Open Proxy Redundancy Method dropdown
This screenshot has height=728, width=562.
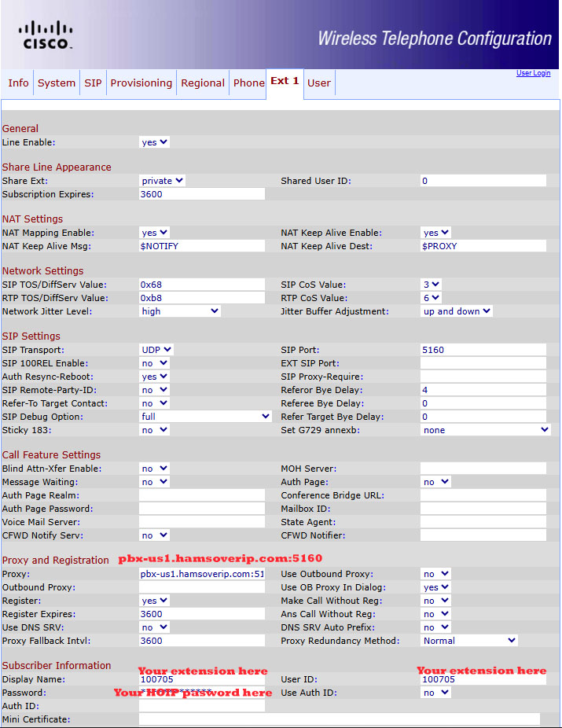pyautogui.click(x=469, y=641)
